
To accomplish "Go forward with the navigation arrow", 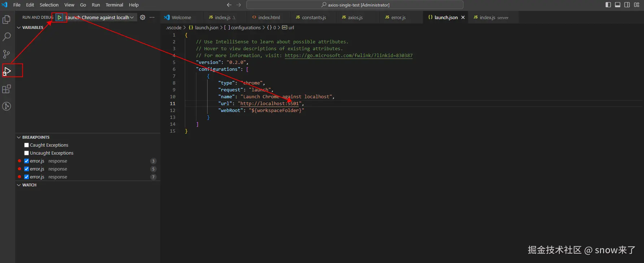I will pyautogui.click(x=239, y=5).
